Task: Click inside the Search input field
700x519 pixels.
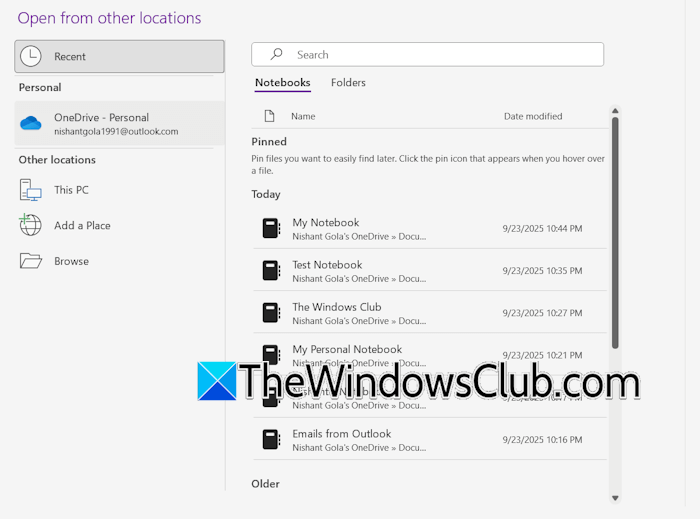Action: (440, 55)
